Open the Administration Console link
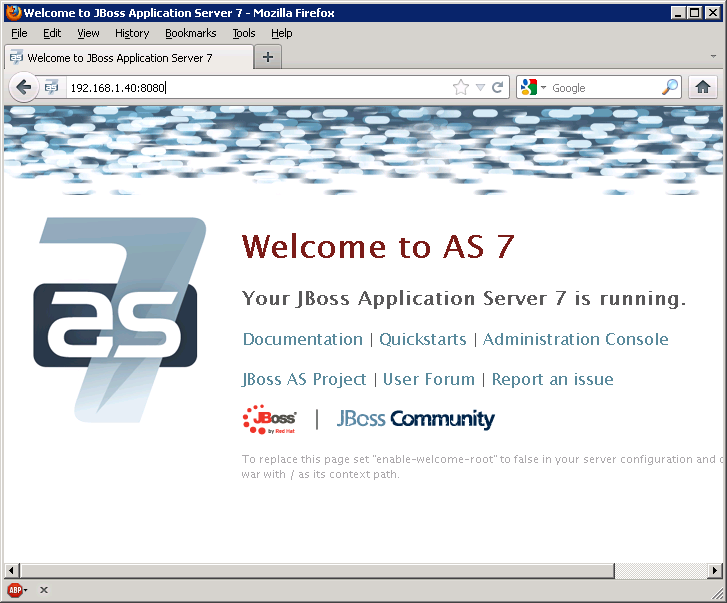Screen dimensions: 727x603 575,339
